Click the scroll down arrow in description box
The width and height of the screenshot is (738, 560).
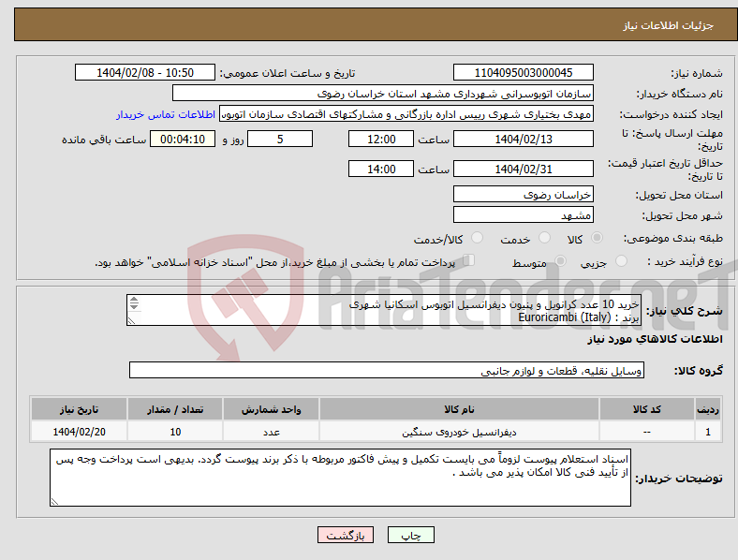pyautogui.click(x=134, y=307)
